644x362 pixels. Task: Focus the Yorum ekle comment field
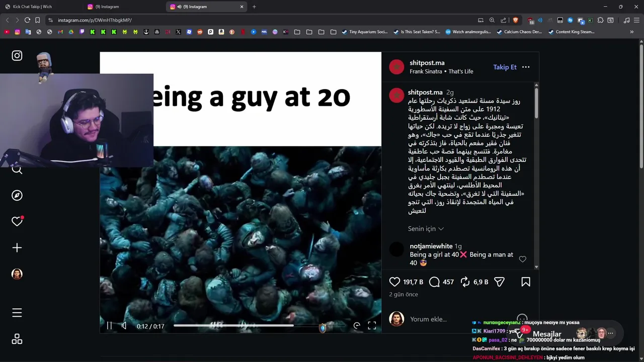tap(460, 319)
